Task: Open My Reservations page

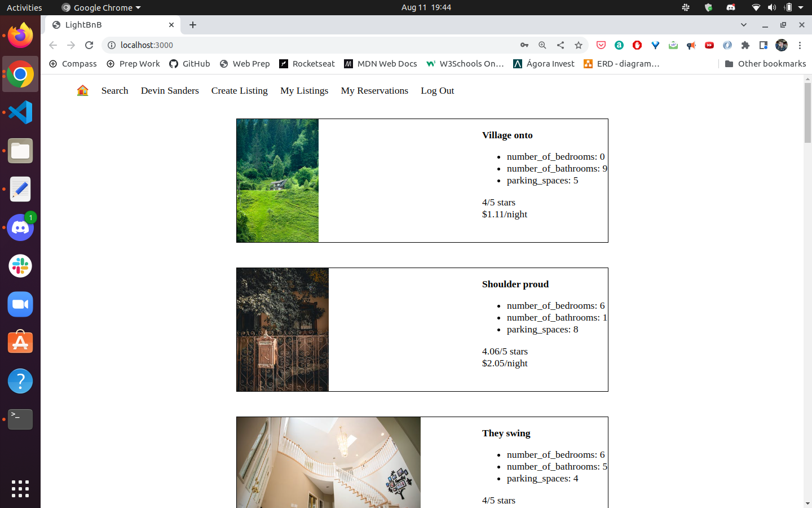Action: coord(374,90)
